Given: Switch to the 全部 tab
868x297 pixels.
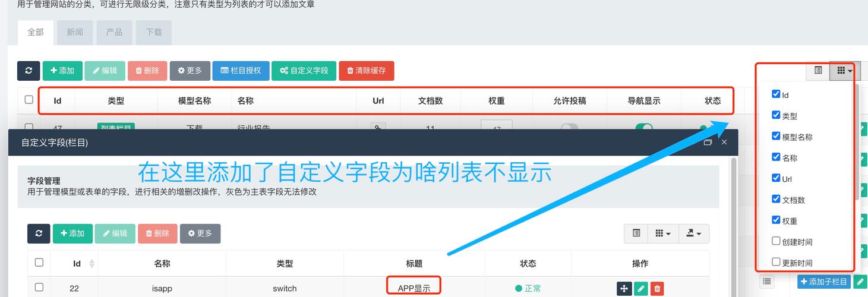Looking at the screenshot, I should click(x=36, y=33).
